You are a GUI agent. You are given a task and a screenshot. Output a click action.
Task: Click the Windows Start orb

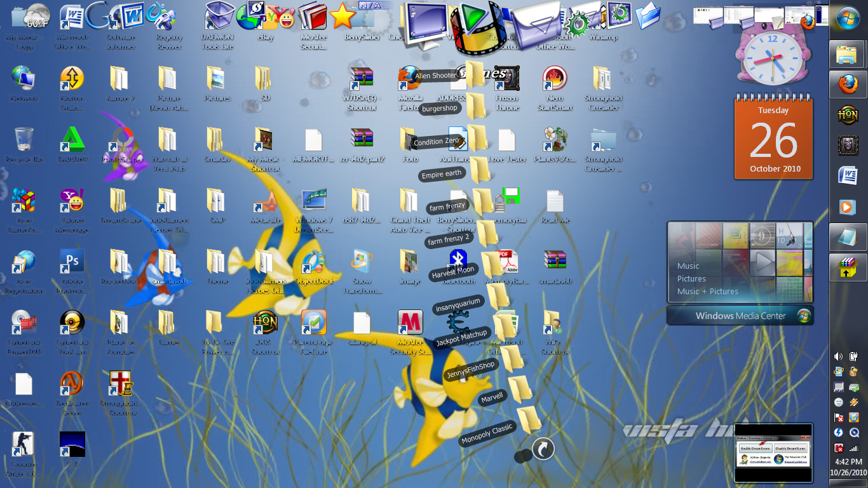(848, 18)
